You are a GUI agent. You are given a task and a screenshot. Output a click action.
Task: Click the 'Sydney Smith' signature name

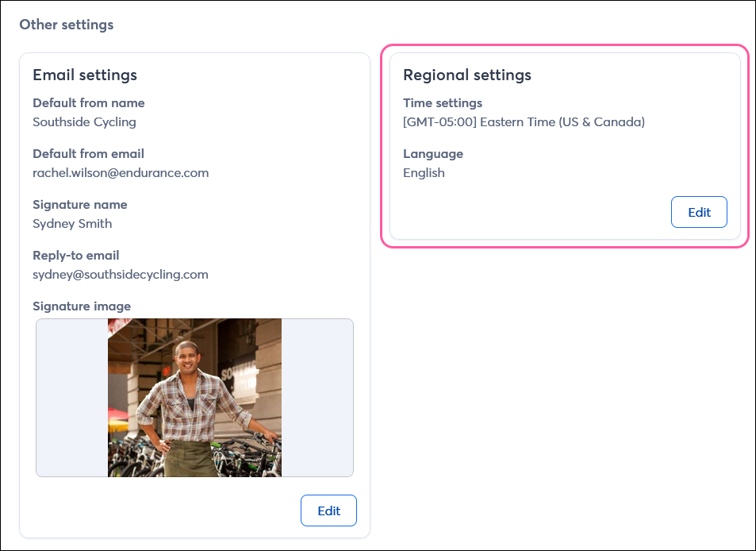pyautogui.click(x=72, y=224)
